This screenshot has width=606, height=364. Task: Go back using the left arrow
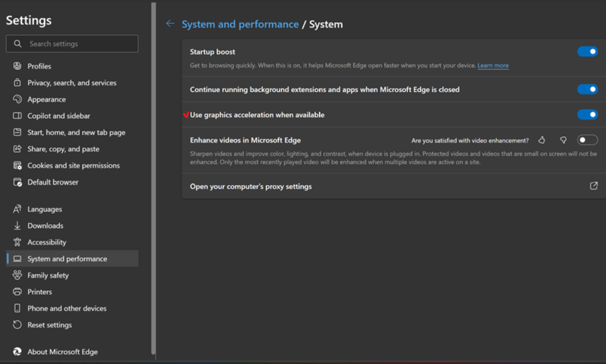170,24
